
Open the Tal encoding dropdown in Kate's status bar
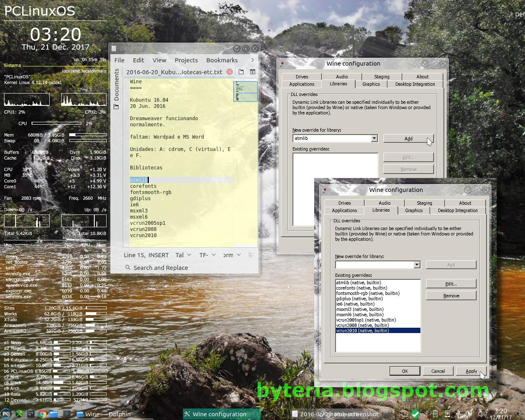[183, 255]
